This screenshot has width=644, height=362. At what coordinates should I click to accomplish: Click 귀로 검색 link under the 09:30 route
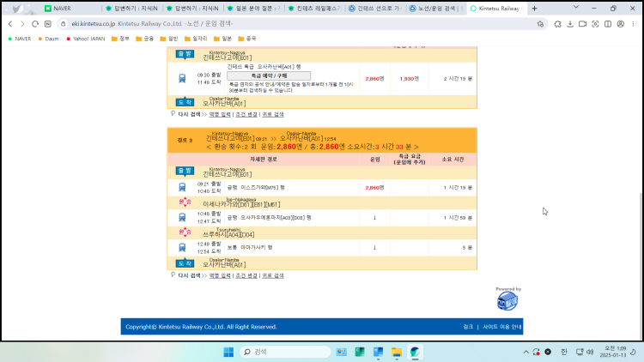[273, 114]
